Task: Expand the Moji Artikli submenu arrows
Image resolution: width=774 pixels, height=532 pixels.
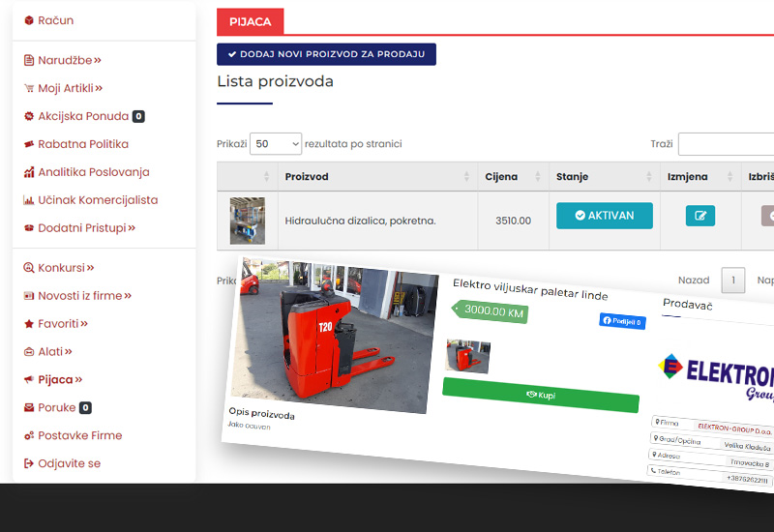Action: [x=99, y=88]
